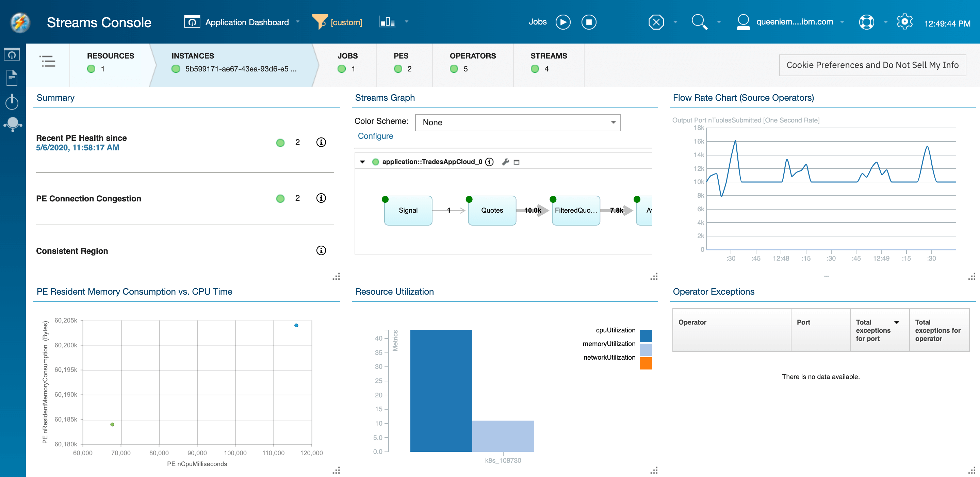Stop jobs with the stop button
This screenshot has width=980, height=477.
[589, 22]
